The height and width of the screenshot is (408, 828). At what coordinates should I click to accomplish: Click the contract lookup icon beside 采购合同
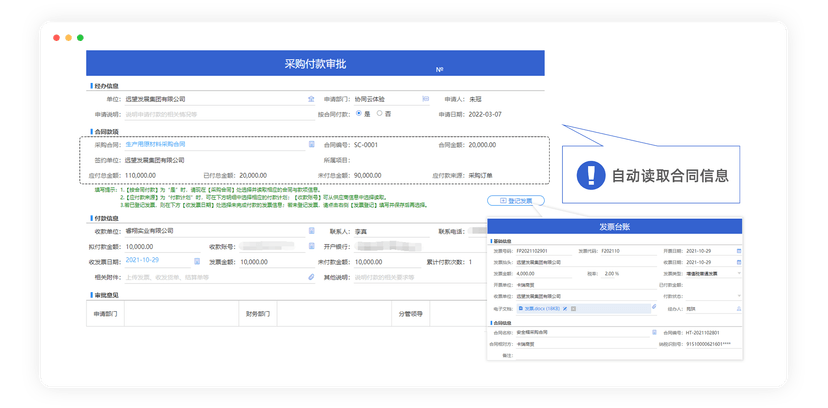click(x=311, y=145)
